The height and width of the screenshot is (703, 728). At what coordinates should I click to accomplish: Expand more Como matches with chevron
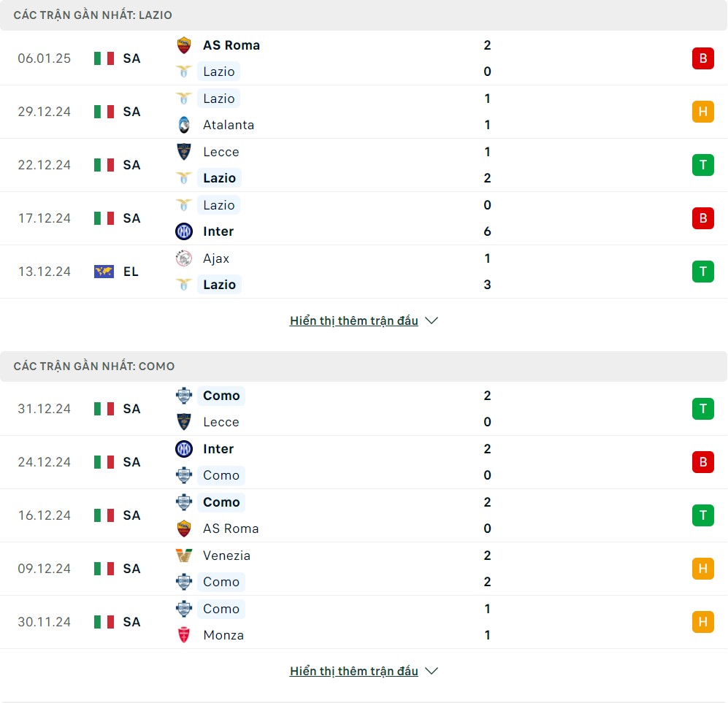coord(432,671)
